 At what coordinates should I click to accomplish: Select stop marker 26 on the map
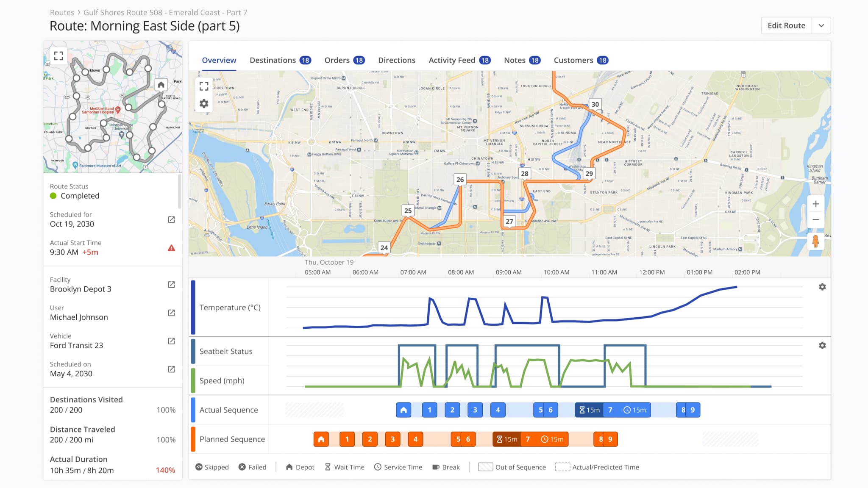pyautogui.click(x=460, y=180)
